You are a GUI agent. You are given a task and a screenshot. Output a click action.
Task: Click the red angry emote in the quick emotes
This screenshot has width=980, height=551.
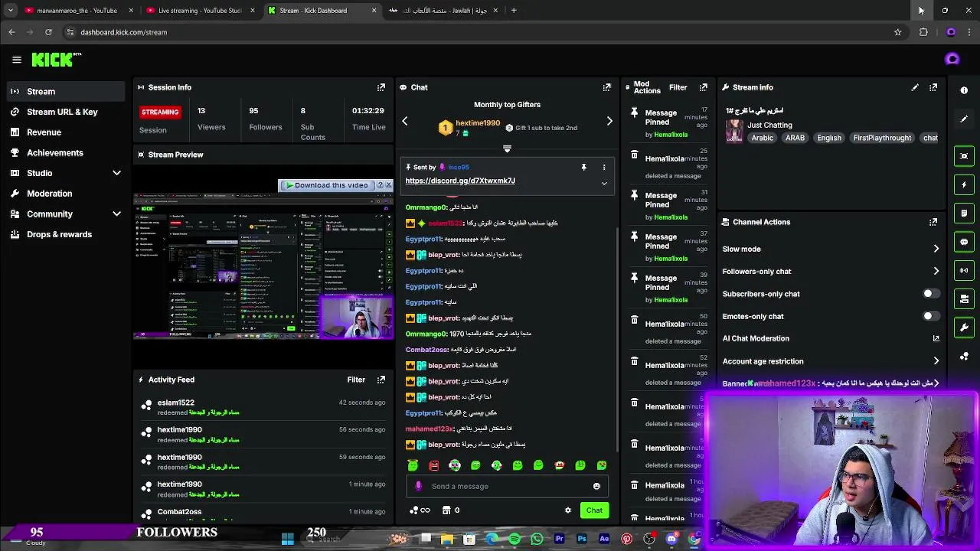pyautogui.click(x=433, y=465)
